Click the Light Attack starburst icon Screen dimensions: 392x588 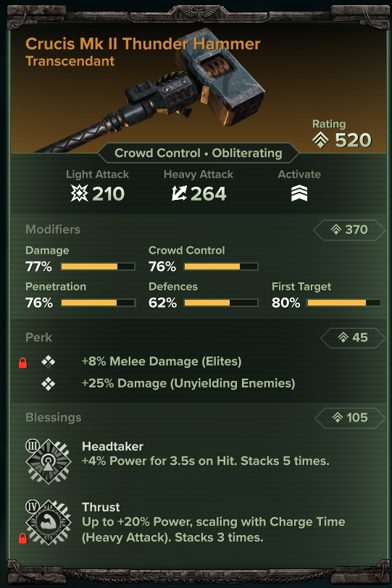pyautogui.click(x=80, y=193)
